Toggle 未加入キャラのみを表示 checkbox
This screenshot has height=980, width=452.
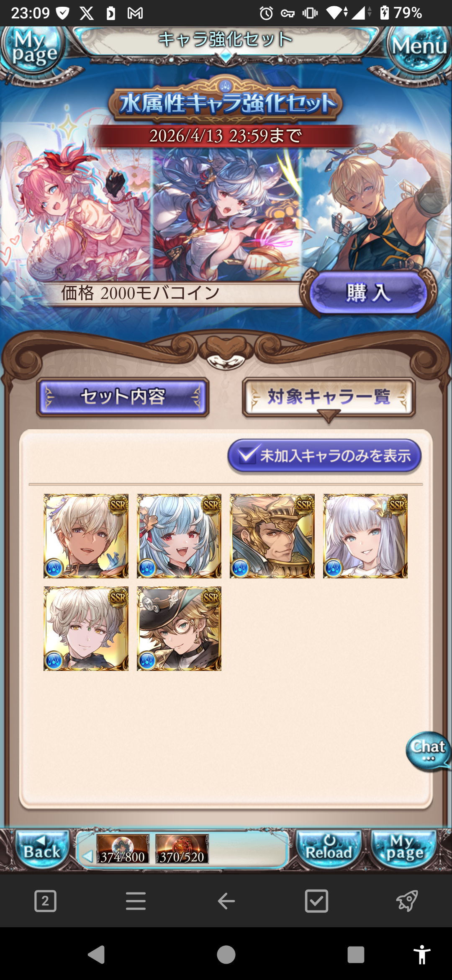(324, 456)
